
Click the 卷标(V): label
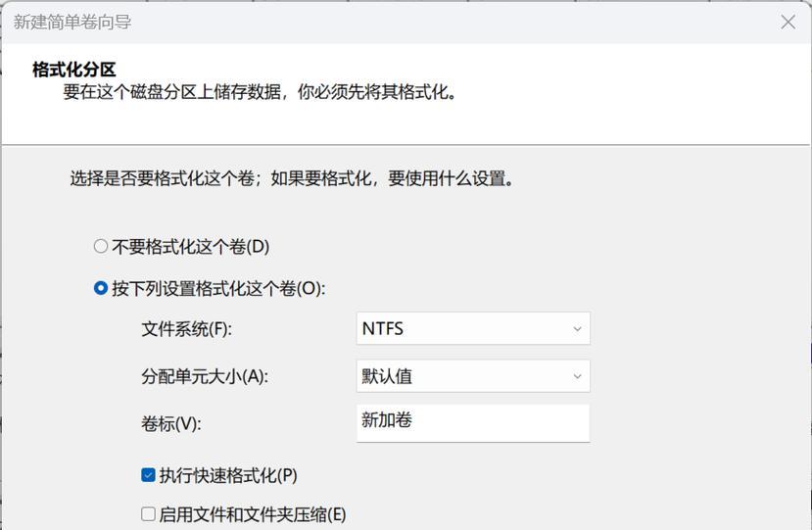170,424
